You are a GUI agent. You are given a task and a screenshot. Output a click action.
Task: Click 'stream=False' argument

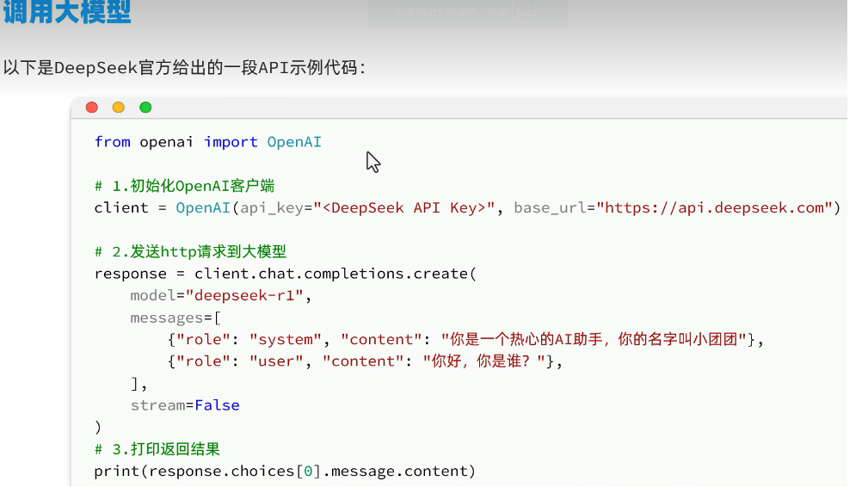point(185,405)
